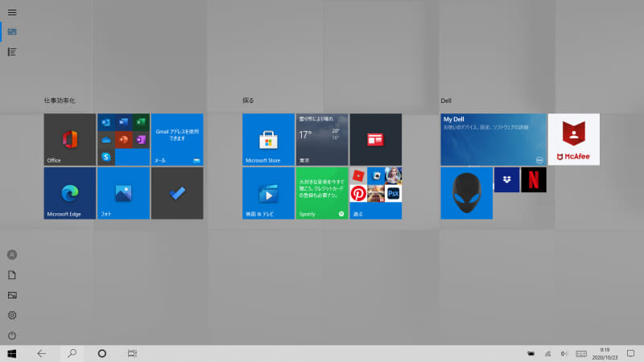Viewport: 644px width, 362px height.
Task: Open Settings gear in Start sidebar
Action: (x=12, y=315)
